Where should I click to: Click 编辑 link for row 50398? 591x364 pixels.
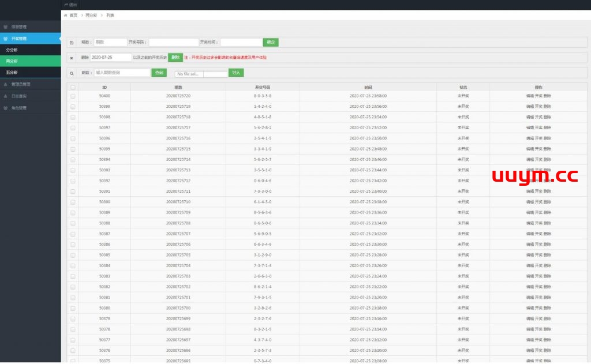[530, 117]
